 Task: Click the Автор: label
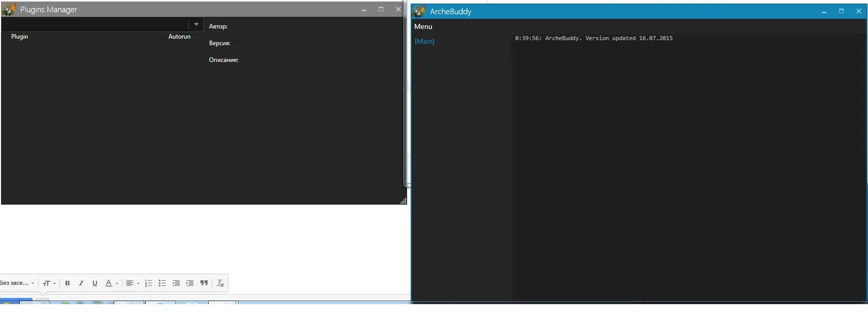click(x=218, y=26)
